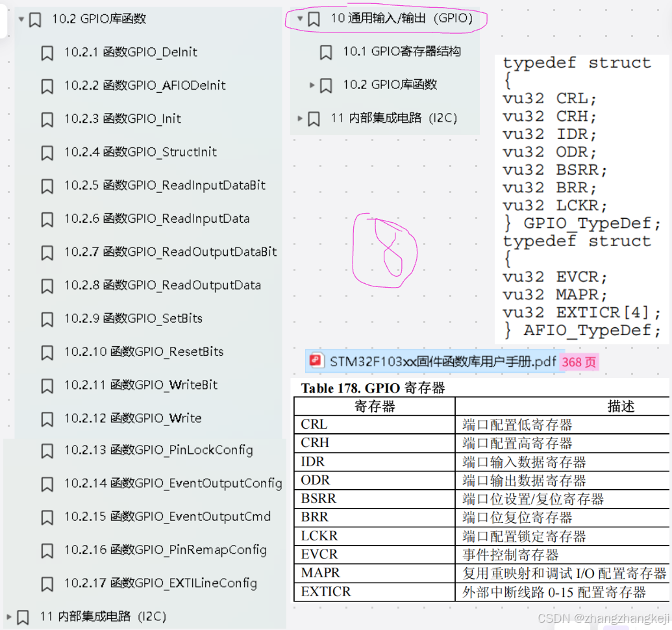Screen dimensions: 672x630
Task: Click bookmark icon of 10.2.2 函数GPIO_AFIODeInit
Action: pyautogui.click(x=47, y=86)
